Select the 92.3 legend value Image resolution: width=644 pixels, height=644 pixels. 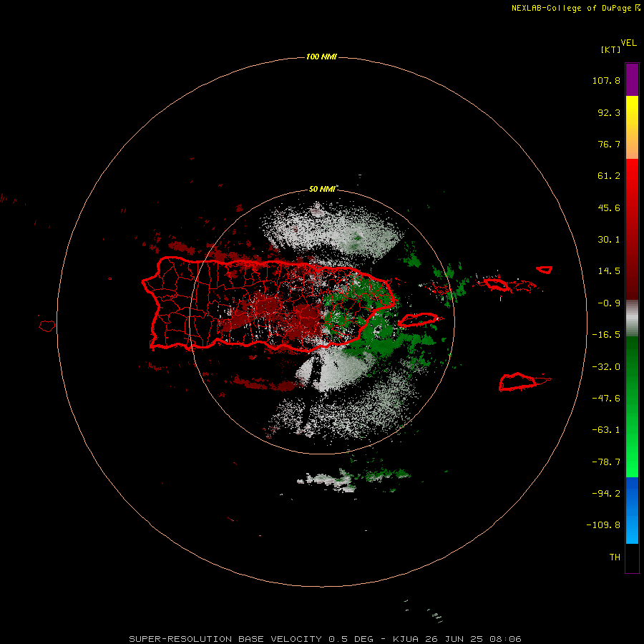[609, 112]
